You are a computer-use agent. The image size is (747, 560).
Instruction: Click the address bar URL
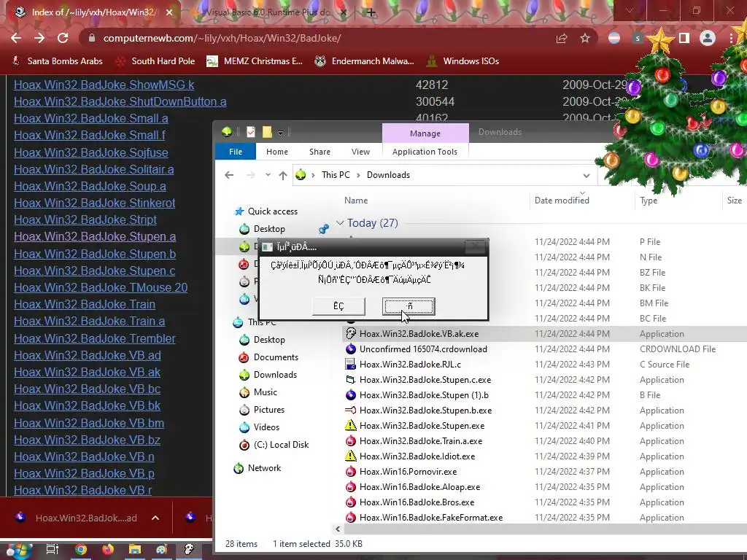point(222,38)
